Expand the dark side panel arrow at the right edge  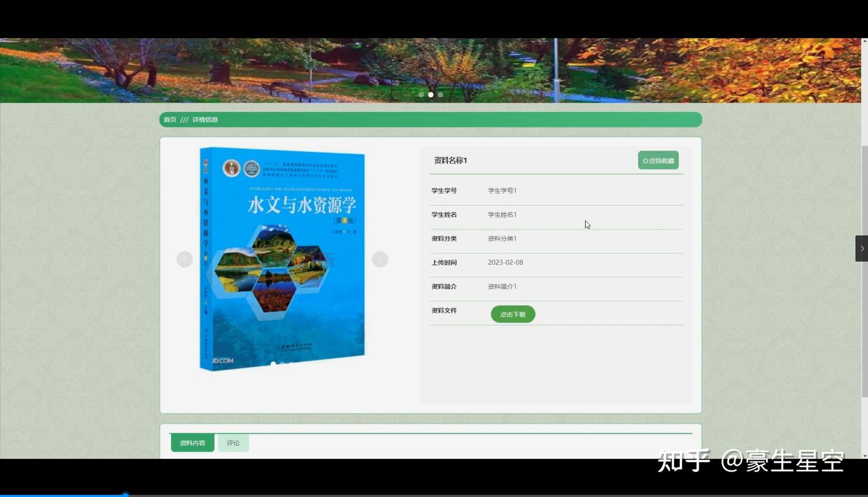(x=861, y=248)
